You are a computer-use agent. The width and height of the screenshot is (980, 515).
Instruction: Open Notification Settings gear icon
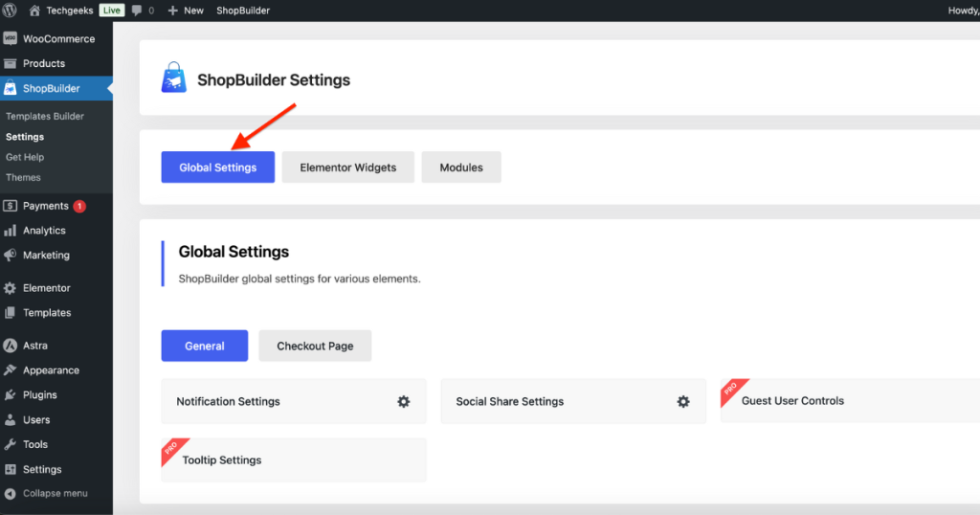(404, 401)
